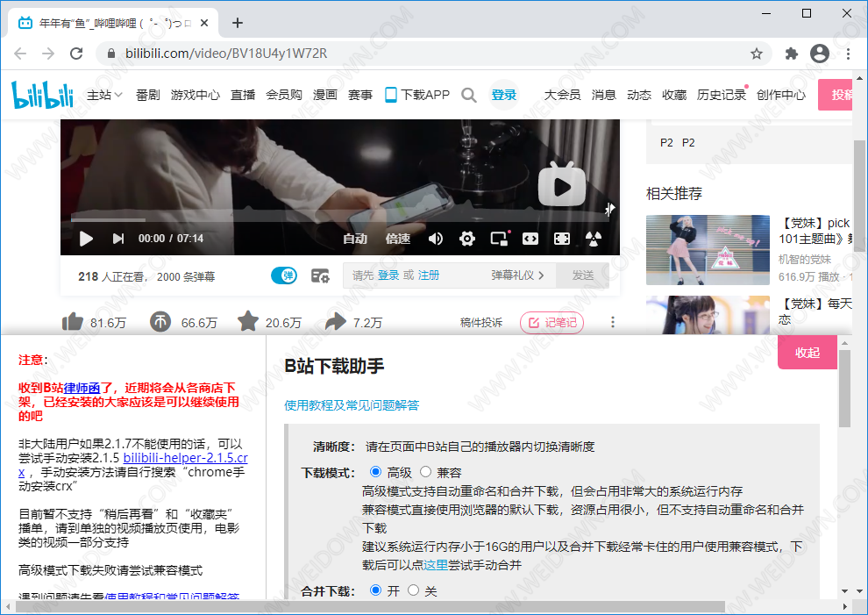Close the Bilibili browser tab
This screenshot has height=615, width=868.
coord(204,23)
